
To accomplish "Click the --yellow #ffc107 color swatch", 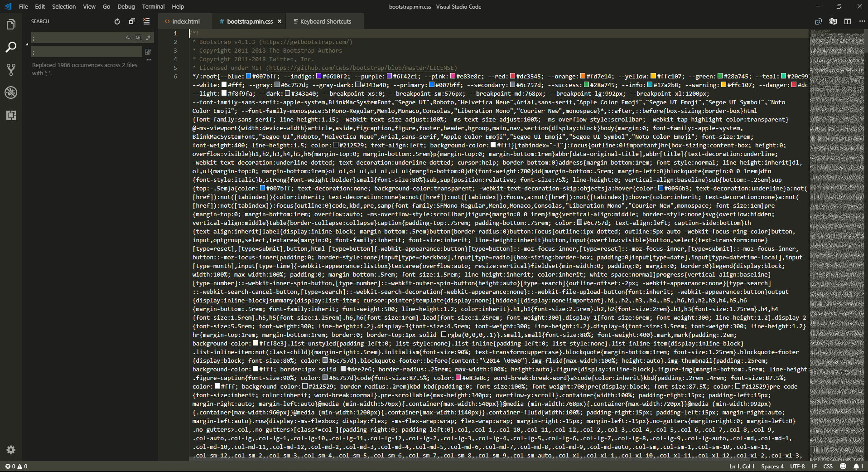I will coord(653,76).
